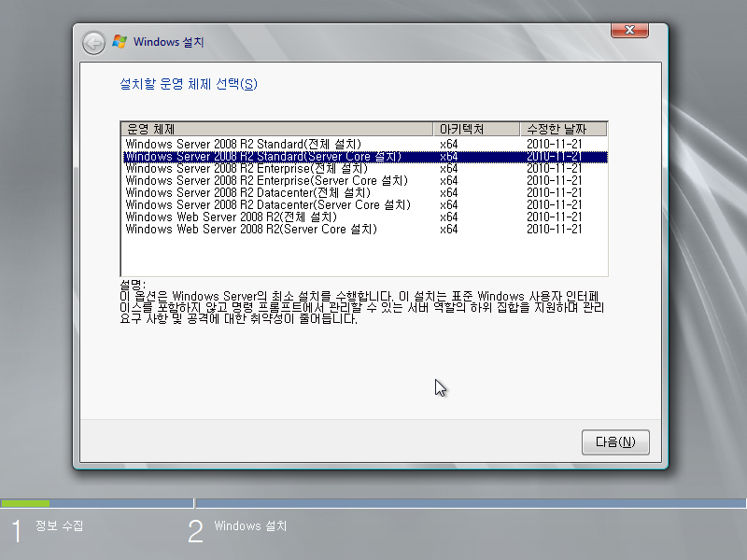747x560 pixels.
Task: Click the date of Datacenter(전체 설치) row
Action: tap(554, 193)
